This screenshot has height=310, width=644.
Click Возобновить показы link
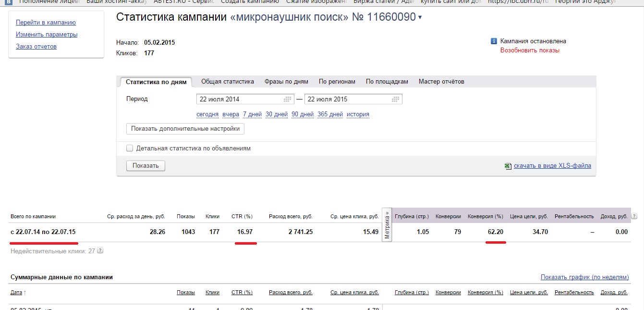(x=530, y=50)
